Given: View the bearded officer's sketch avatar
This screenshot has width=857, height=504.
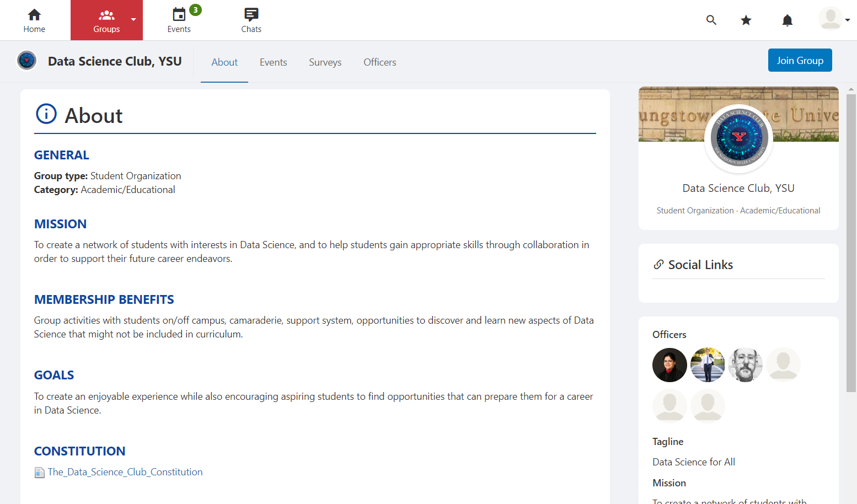Looking at the screenshot, I should [x=745, y=365].
